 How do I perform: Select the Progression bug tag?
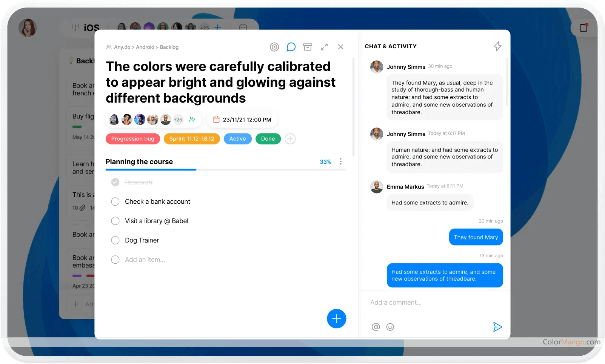point(133,139)
